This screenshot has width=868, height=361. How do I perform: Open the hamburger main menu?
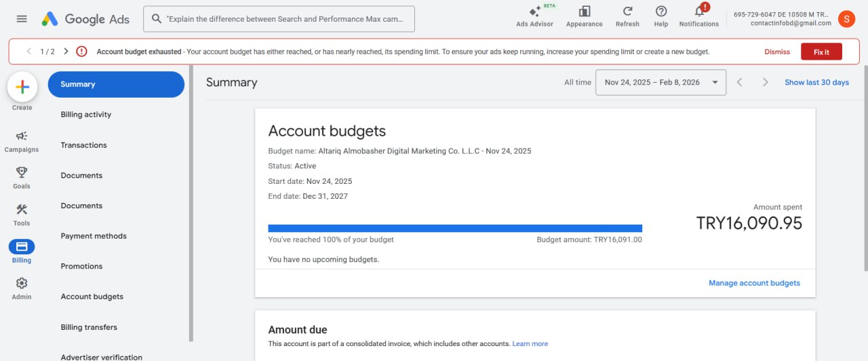22,19
